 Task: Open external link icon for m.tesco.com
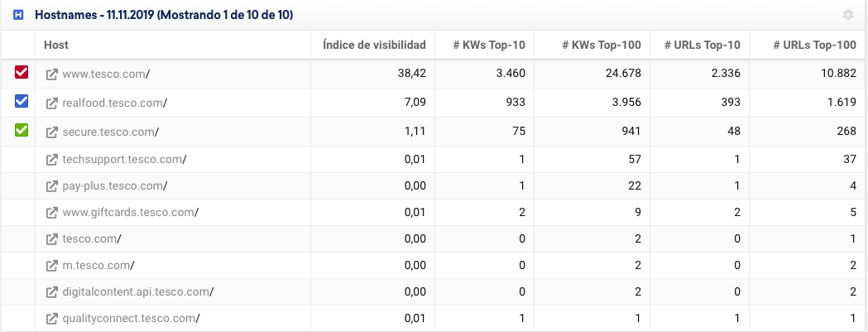(x=51, y=266)
